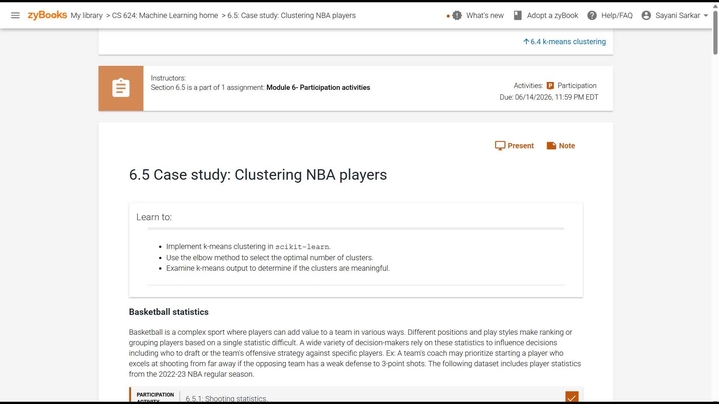Screen dimensions: 719x404
Task: Click the user account avatar icon
Action: tap(646, 15)
